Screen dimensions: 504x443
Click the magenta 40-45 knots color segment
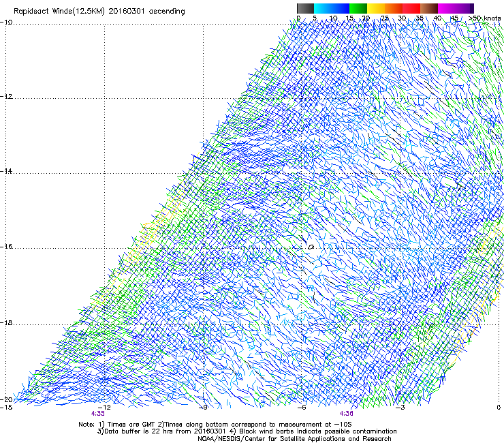click(447, 8)
